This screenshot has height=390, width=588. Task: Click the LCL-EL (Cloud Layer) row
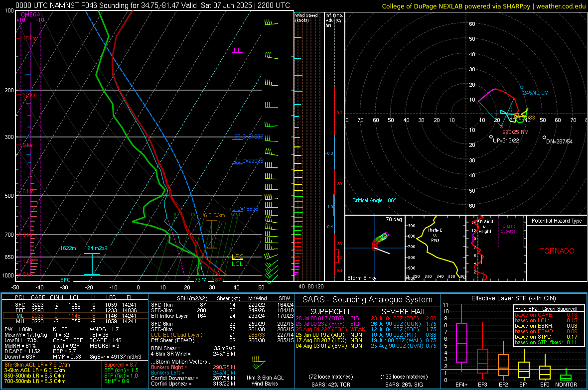[222, 335]
